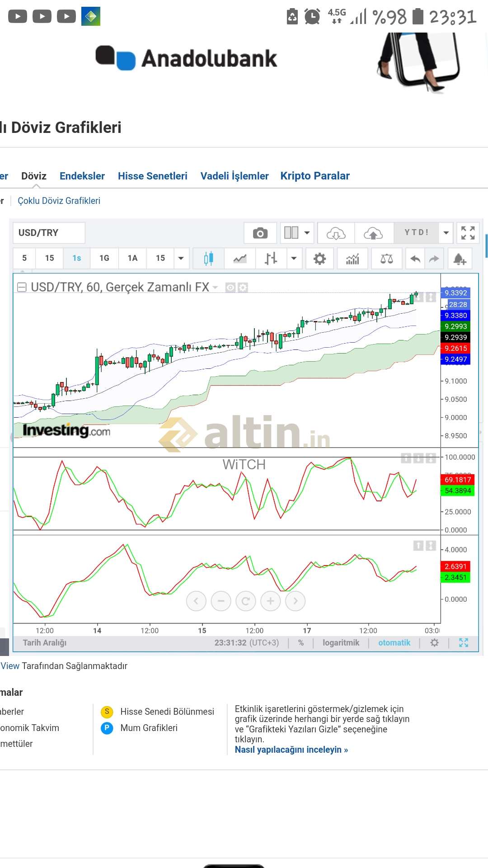The width and height of the screenshot is (488, 868).
Task: Toggle the otomatik auto scale
Action: tap(394, 642)
